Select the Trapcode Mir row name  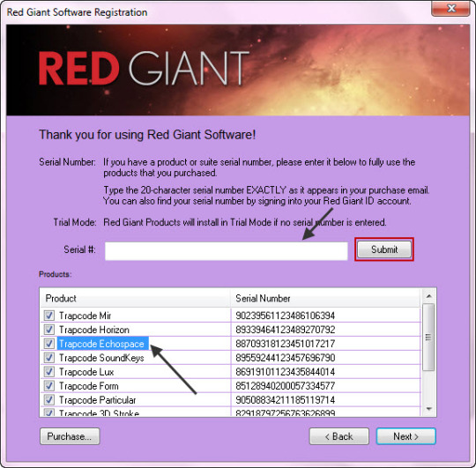[85, 316]
